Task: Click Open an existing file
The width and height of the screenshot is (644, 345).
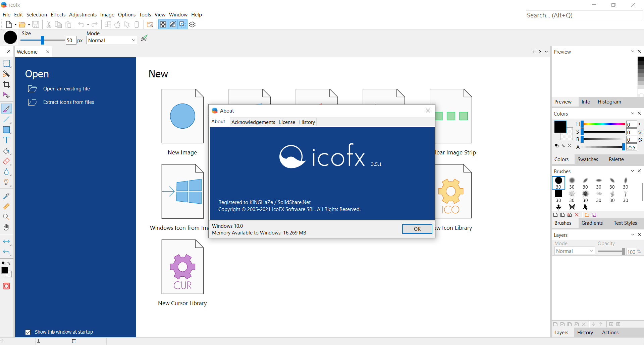Action: [66, 88]
